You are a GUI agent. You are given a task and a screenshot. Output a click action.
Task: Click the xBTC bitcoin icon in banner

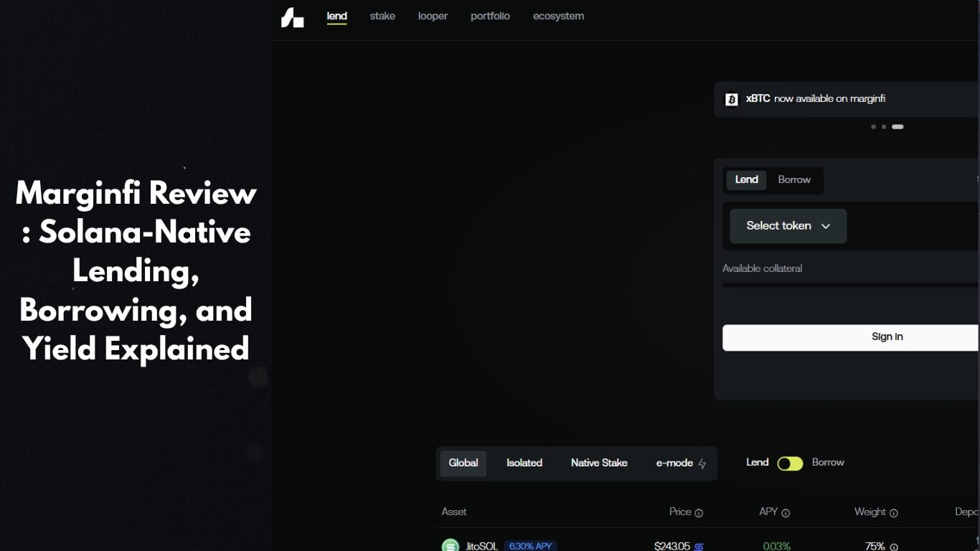tap(731, 99)
